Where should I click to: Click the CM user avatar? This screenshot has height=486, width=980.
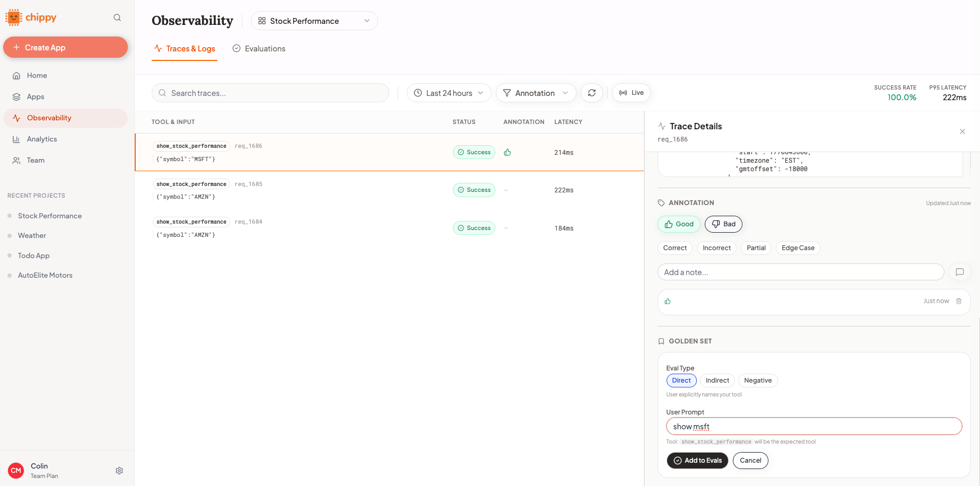[16, 471]
